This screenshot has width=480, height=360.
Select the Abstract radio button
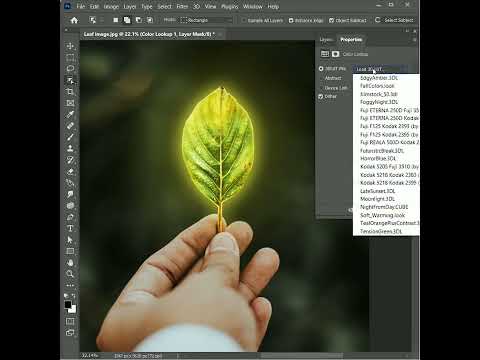tap(321, 78)
